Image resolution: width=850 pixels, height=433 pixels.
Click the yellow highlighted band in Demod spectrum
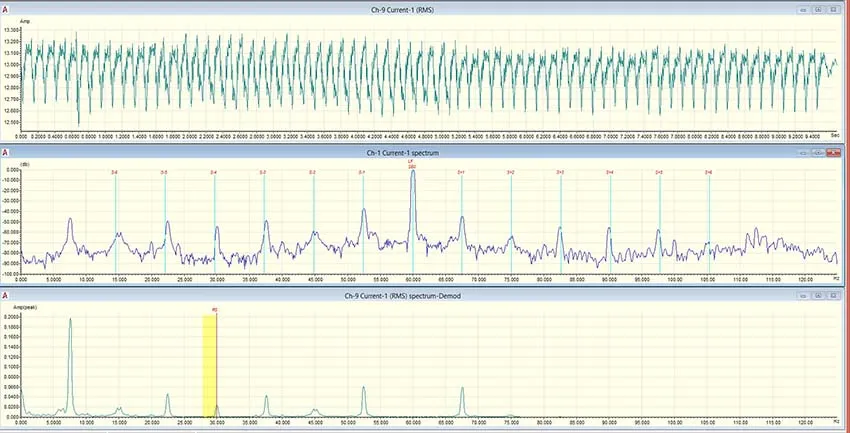[209, 366]
